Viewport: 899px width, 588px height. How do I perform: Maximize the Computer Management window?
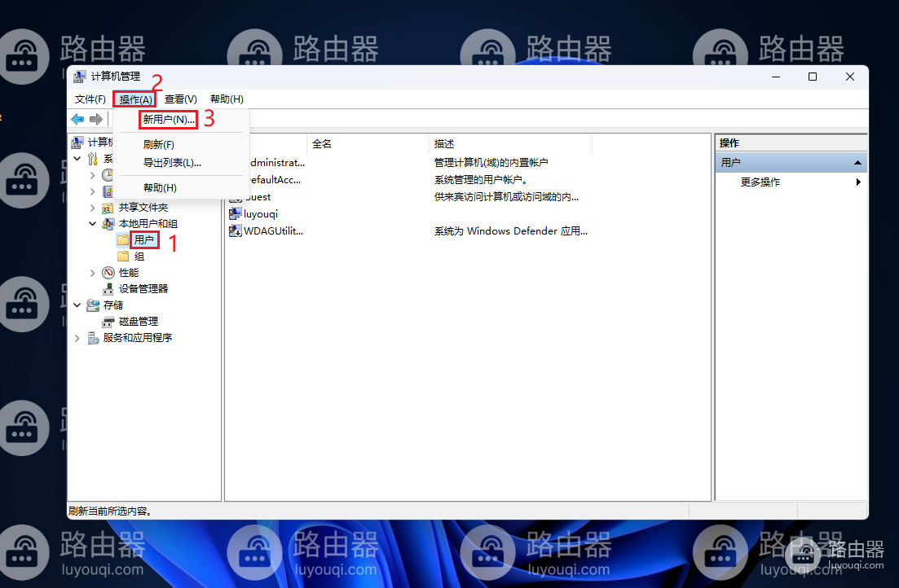(x=813, y=77)
